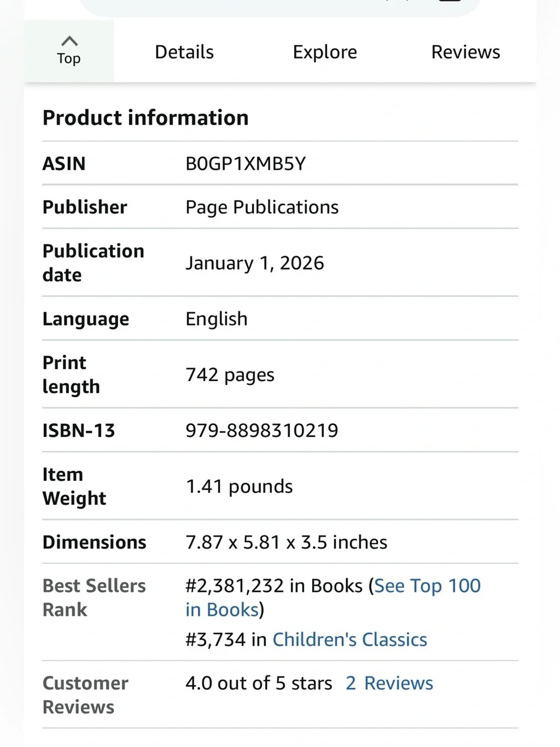Select the ASIN value B0GP1XMB5Y
This screenshot has width=560, height=747.
click(246, 164)
